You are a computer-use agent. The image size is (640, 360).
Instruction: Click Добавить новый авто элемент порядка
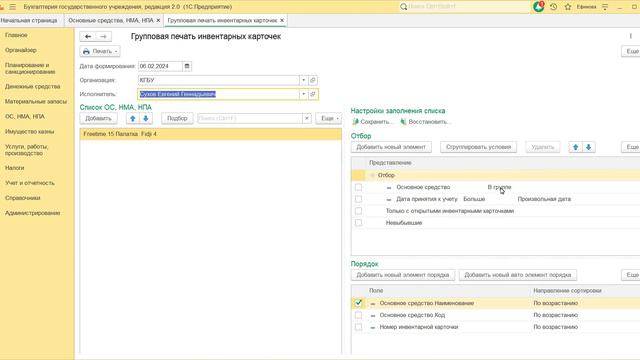tap(518, 275)
